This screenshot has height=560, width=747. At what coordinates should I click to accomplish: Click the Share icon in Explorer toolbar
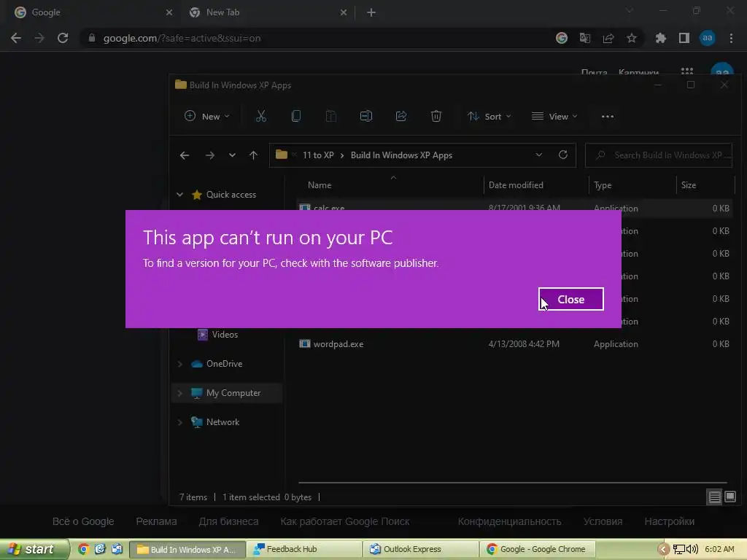click(x=401, y=116)
